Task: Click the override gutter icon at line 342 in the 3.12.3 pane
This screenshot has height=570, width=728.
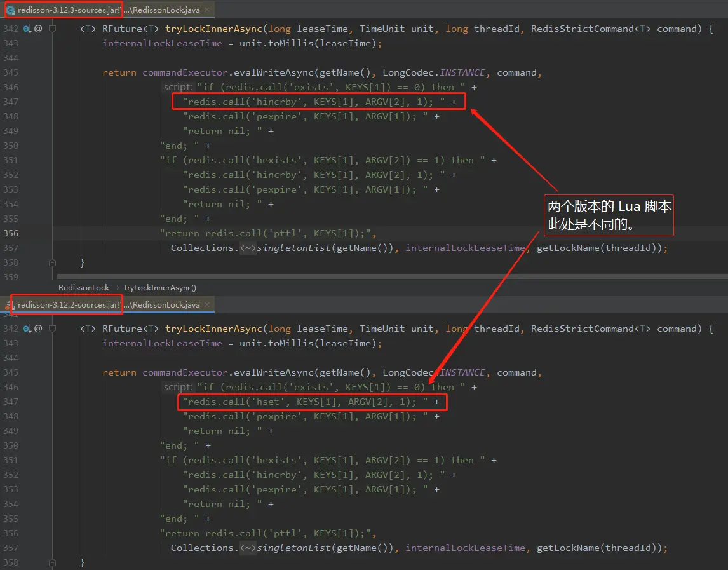Action: pos(27,29)
